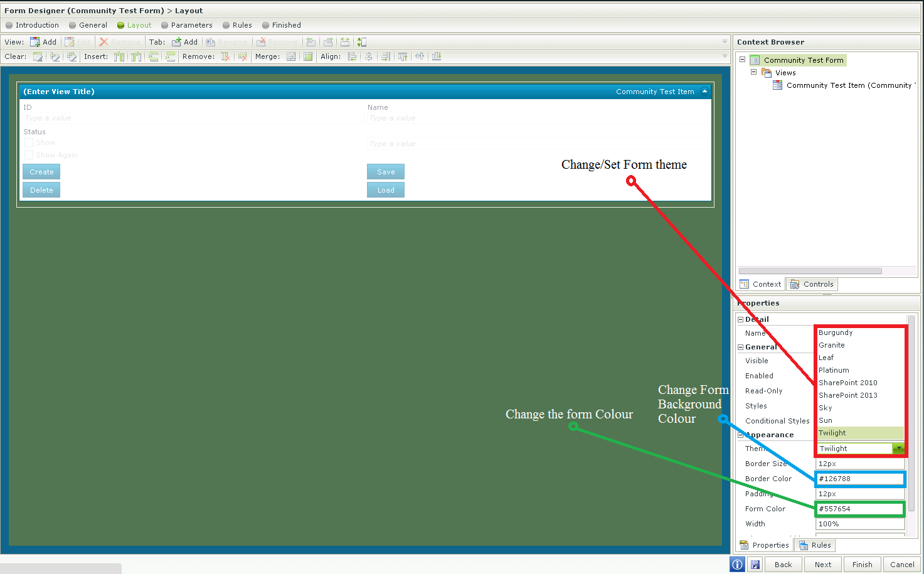Click the Tab Add icon
This screenshot has width=924, height=574.
[x=176, y=42]
